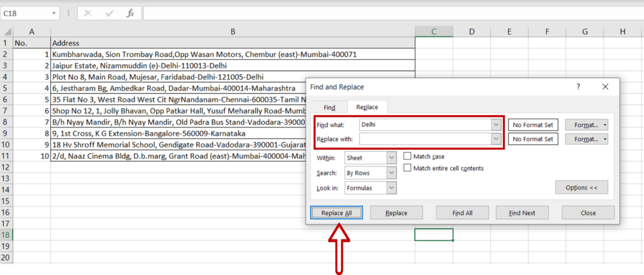Click the No Format Set preview for Replace with
This screenshot has height=275, width=644.
pyautogui.click(x=533, y=139)
